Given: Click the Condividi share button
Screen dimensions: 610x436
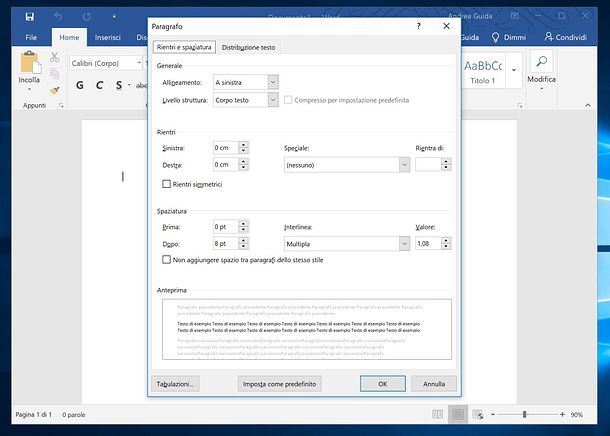Looking at the screenshot, I should (566, 37).
